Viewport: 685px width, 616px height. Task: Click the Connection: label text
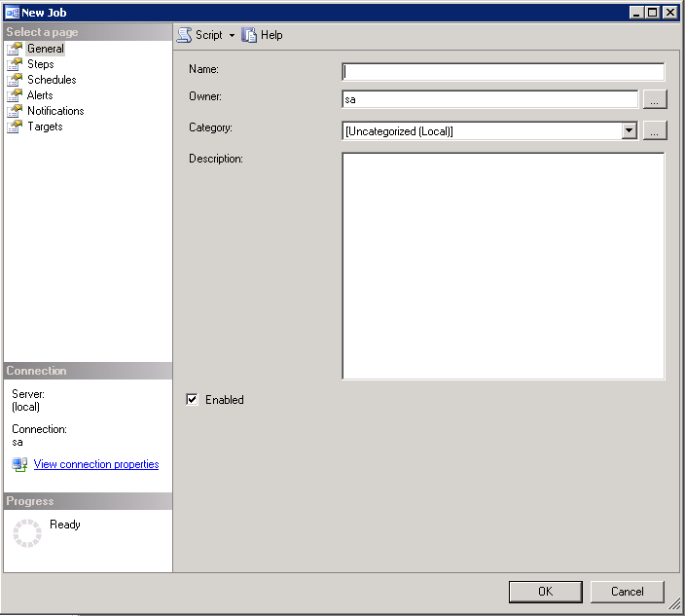click(x=39, y=429)
